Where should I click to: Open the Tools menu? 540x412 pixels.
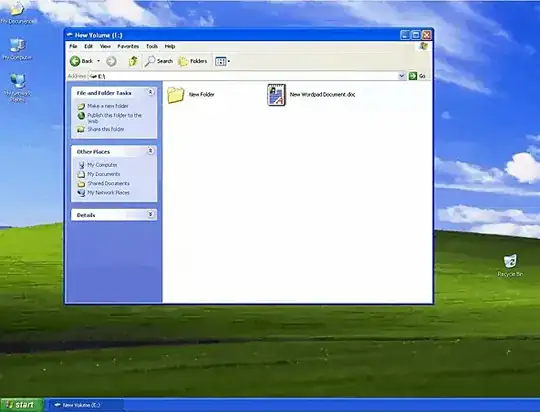(x=152, y=46)
